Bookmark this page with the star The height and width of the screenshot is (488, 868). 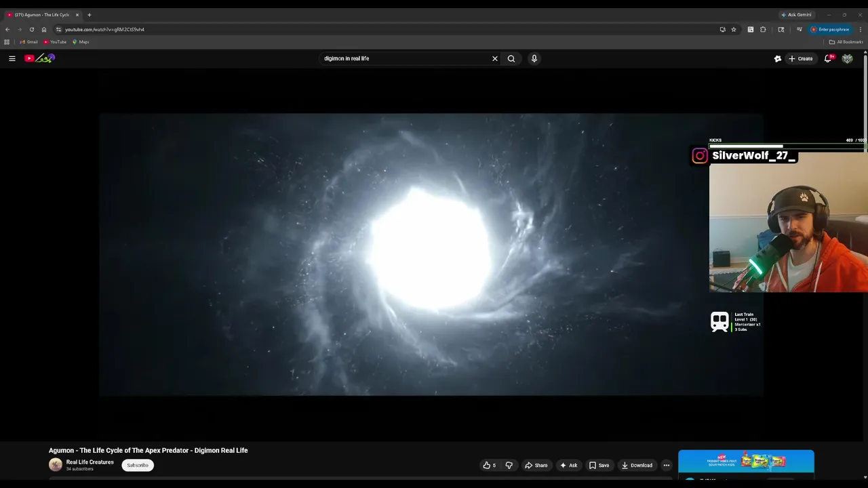[x=734, y=30]
